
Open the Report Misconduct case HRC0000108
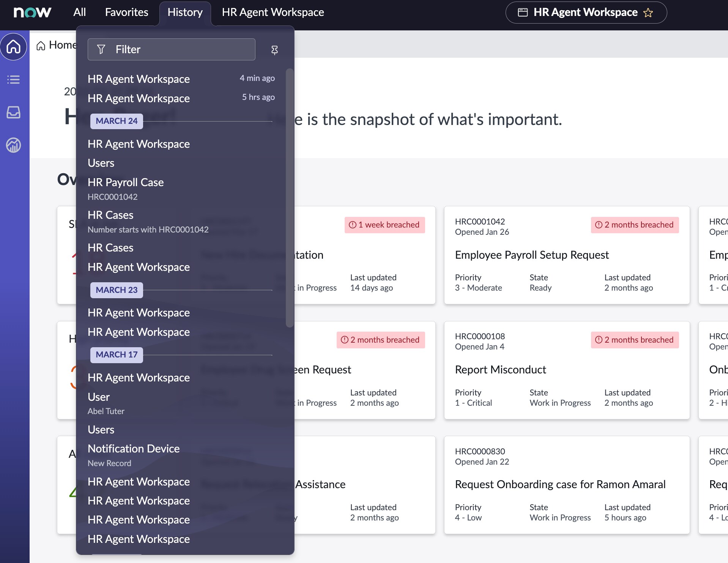[x=500, y=369]
